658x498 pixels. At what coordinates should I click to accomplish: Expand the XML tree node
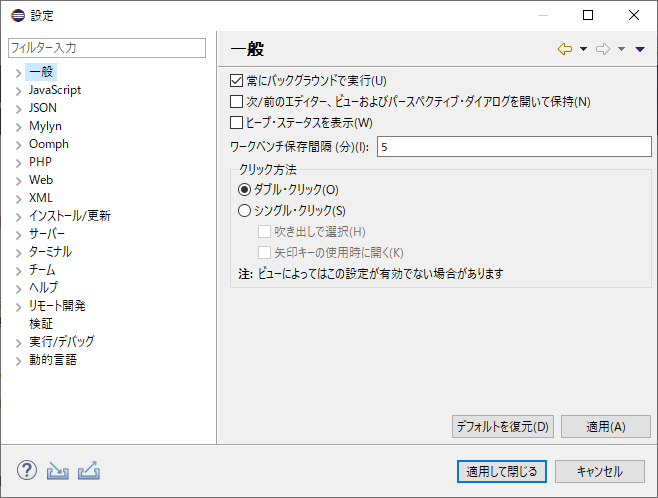tap(18, 199)
